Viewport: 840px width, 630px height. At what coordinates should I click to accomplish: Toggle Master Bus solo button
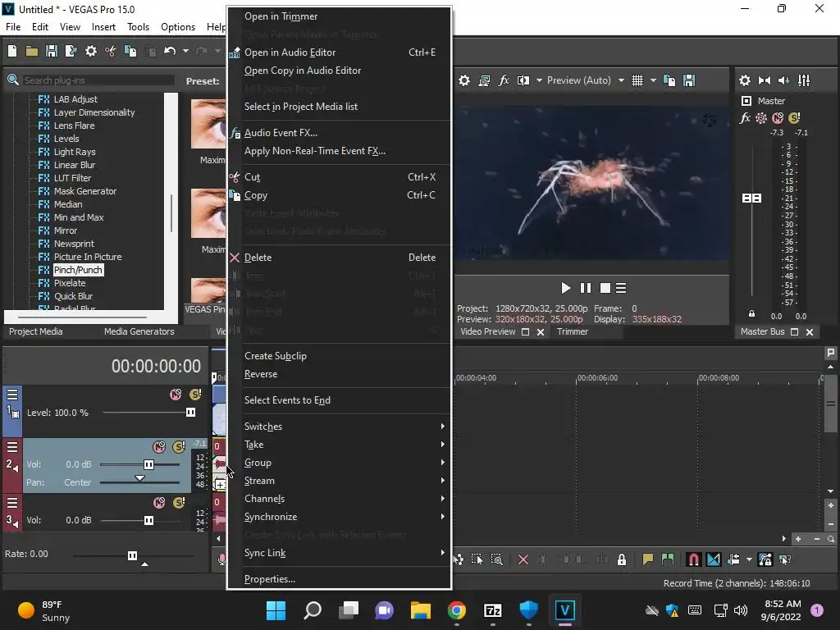pyautogui.click(x=794, y=118)
